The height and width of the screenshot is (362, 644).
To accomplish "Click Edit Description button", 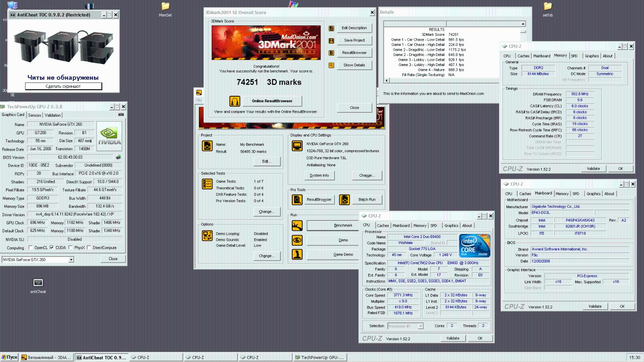I will 354,28.
